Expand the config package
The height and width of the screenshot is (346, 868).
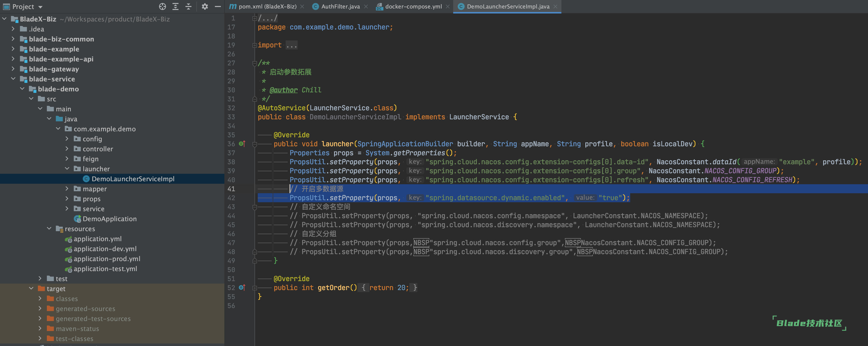67,139
